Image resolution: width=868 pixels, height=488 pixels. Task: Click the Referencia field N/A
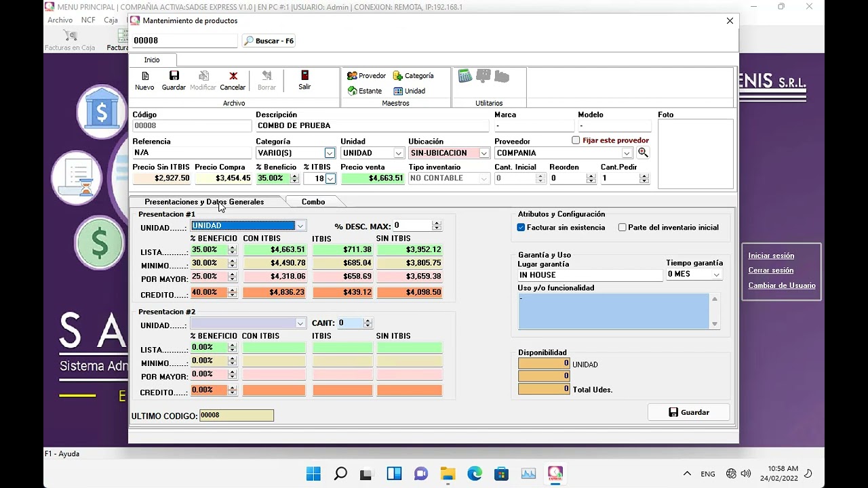click(191, 153)
